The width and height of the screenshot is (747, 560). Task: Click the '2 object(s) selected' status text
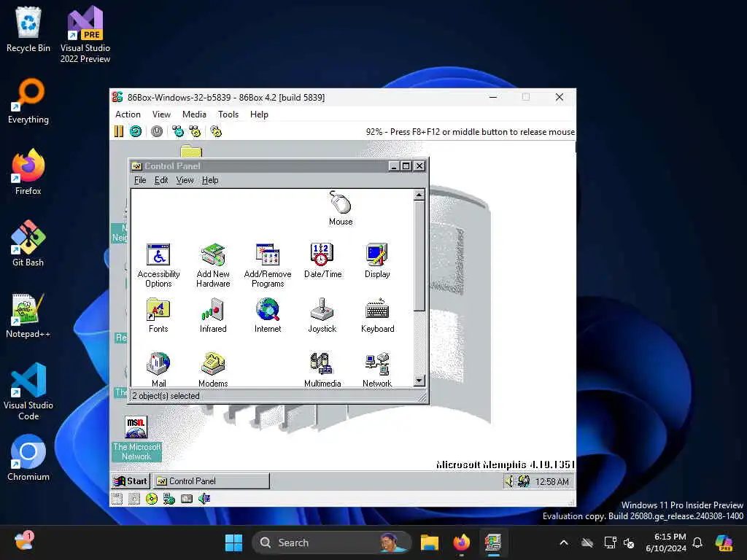pos(166,396)
